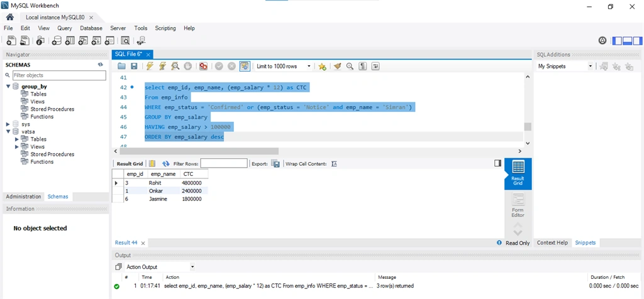Select Functions under vatsa
The width and height of the screenshot is (644, 299).
(x=42, y=161)
